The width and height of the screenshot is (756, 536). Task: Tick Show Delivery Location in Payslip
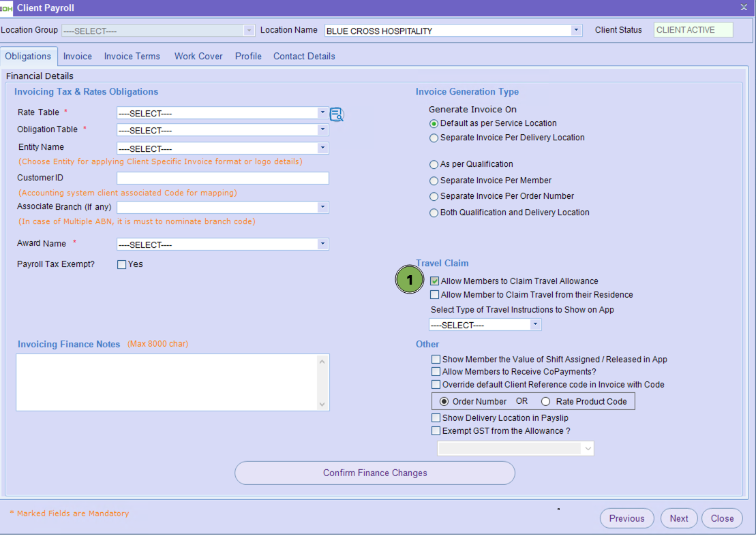tap(436, 417)
